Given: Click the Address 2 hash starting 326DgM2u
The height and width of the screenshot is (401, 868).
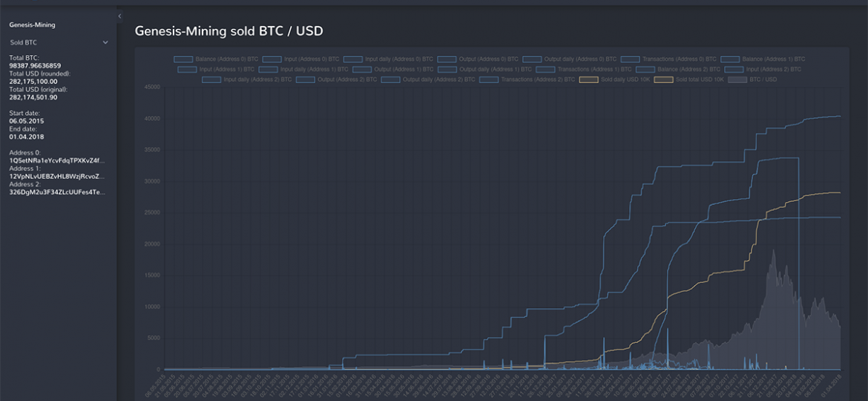Looking at the screenshot, I should pos(57,192).
